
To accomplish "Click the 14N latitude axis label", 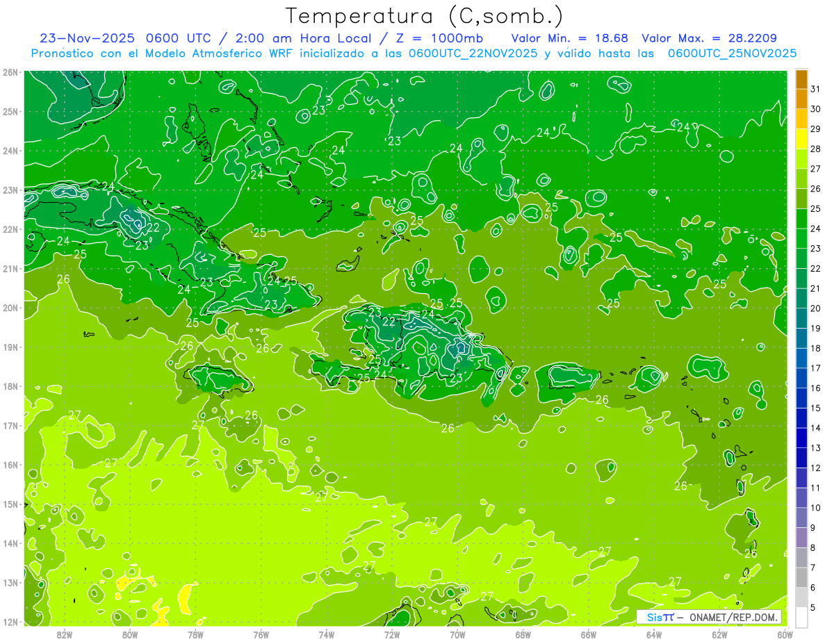I will 10,543.
